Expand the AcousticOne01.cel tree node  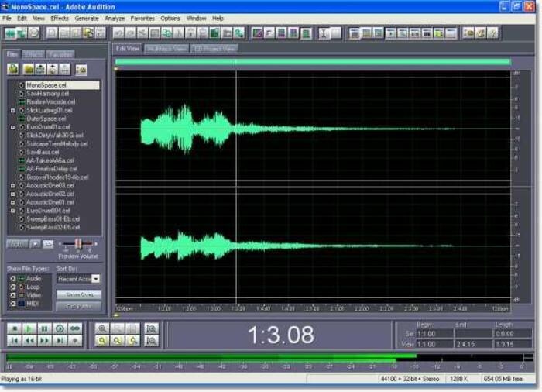[13, 202]
